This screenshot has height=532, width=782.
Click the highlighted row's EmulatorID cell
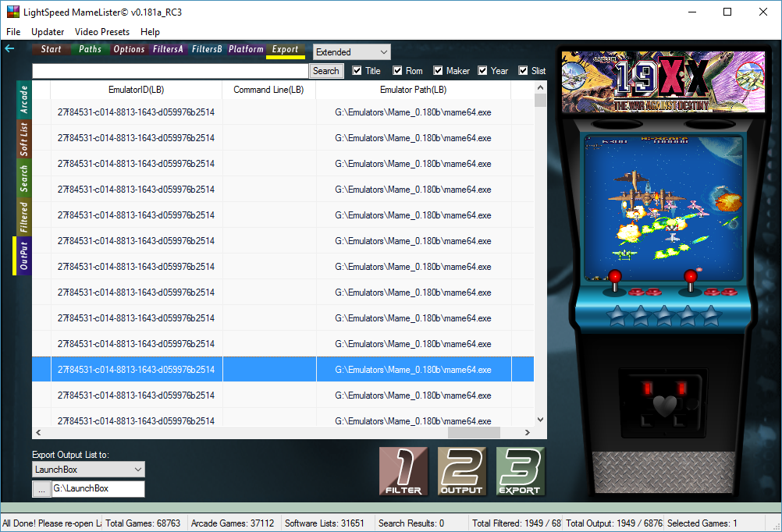(136, 370)
